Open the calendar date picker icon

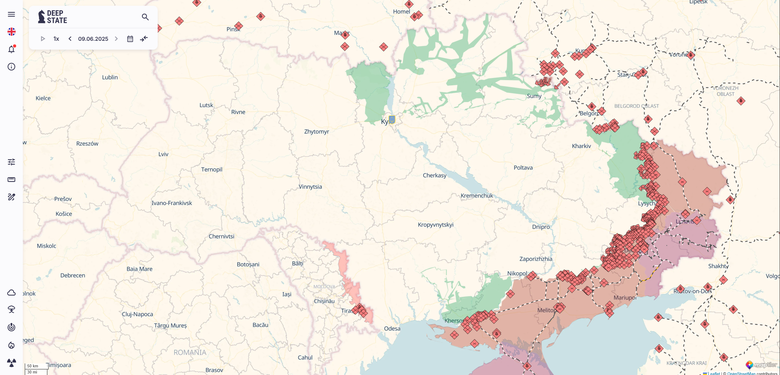click(x=130, y=39)
